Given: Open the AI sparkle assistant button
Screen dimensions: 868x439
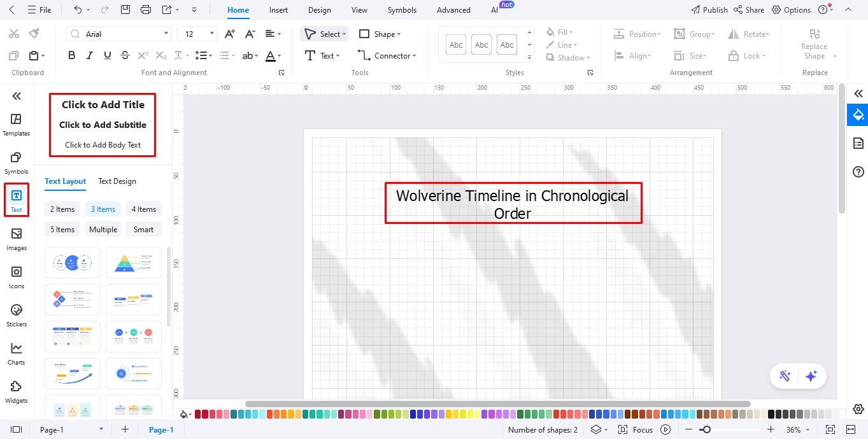Looking at the screenshot, I should coord(811,376).
